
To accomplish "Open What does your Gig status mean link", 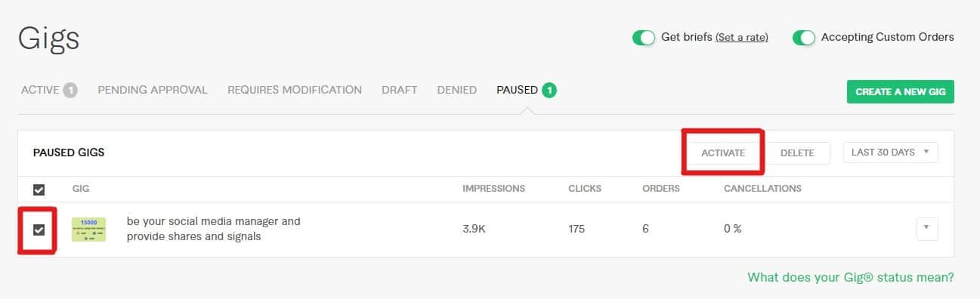I will coord(851,277).
